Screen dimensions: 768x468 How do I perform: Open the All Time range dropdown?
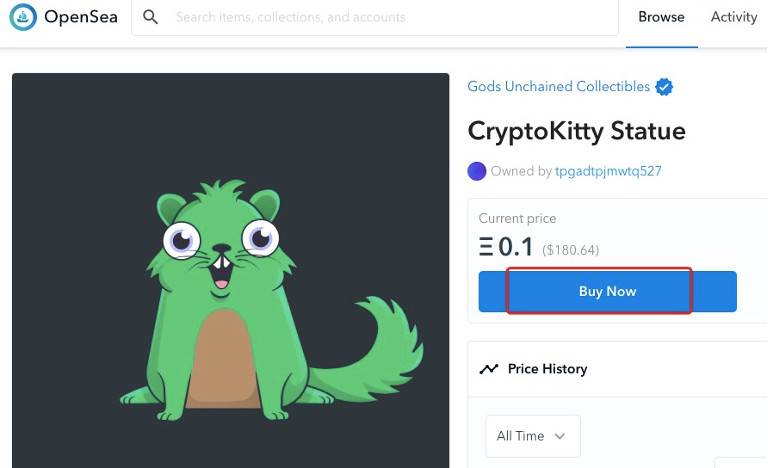click(x=533, y=436)
